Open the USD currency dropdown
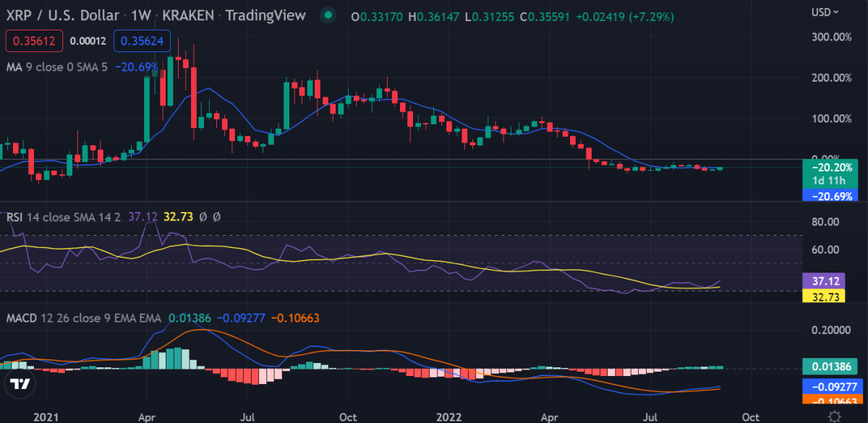This screenshot has width=868, height=423. pyautogui.click(x=825, y=12)
